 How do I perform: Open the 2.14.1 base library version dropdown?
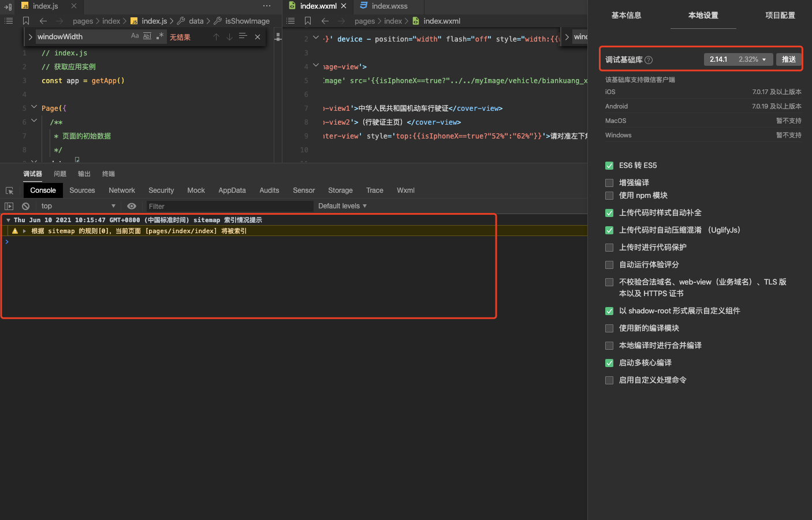click(x=738, y=59)
